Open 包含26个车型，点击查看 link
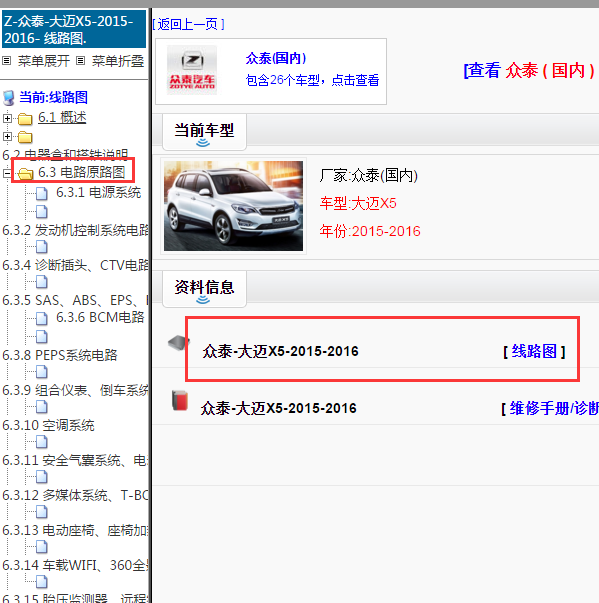Image resolution: width=599 pixels, height=603 pixels. (x=312, y=80)
